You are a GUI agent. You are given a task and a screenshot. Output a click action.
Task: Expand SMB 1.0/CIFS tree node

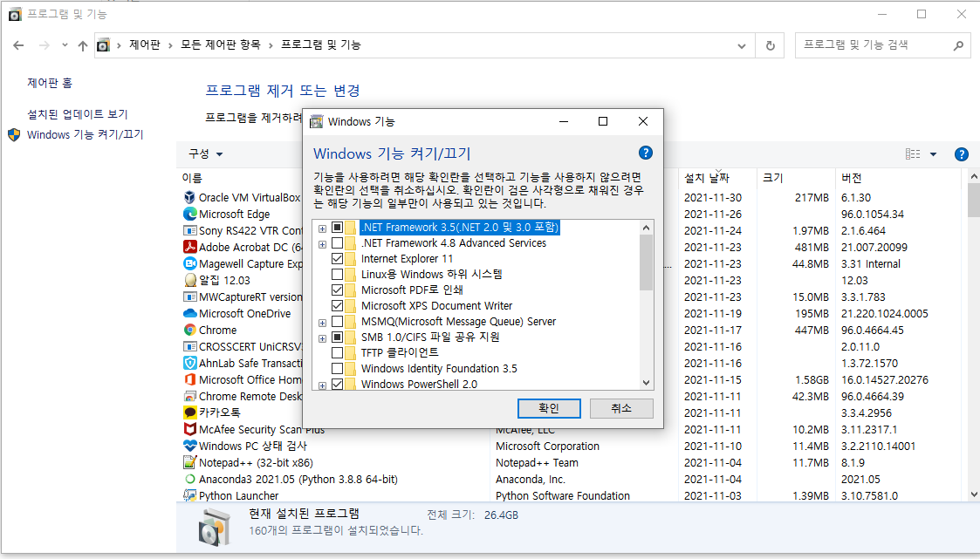coord(322,338)
